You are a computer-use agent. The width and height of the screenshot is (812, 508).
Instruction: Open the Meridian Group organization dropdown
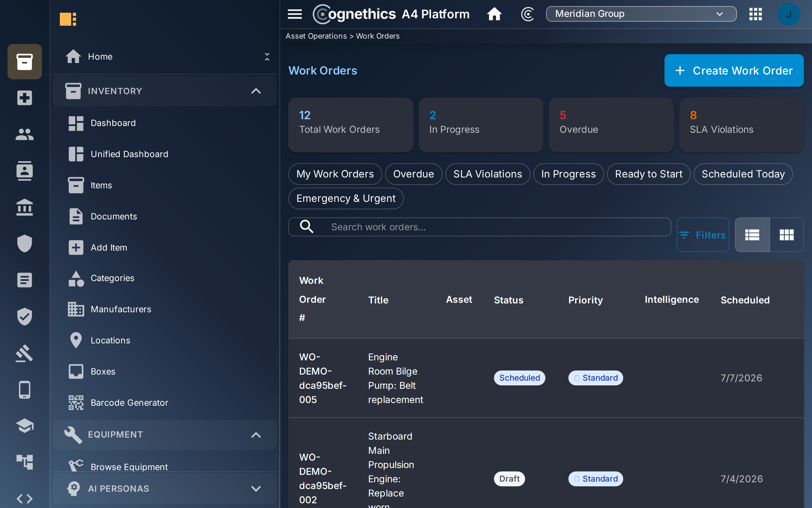(641, 14)
